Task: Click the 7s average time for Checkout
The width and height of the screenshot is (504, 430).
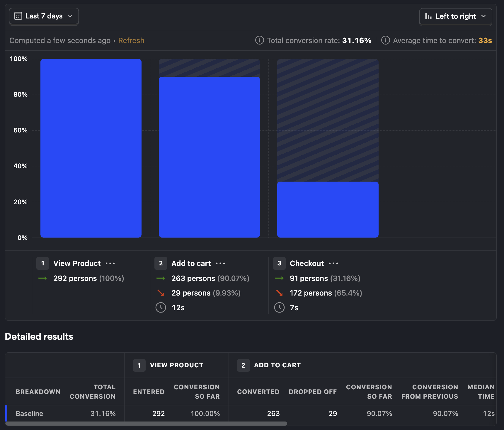Action: 294,308
